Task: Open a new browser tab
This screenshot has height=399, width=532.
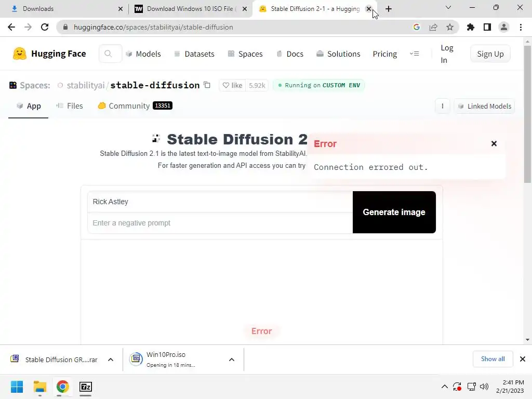Action: 389,9
